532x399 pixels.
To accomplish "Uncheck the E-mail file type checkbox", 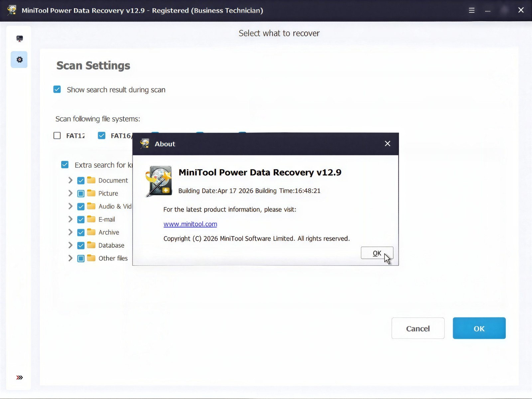I will point(81,219).
